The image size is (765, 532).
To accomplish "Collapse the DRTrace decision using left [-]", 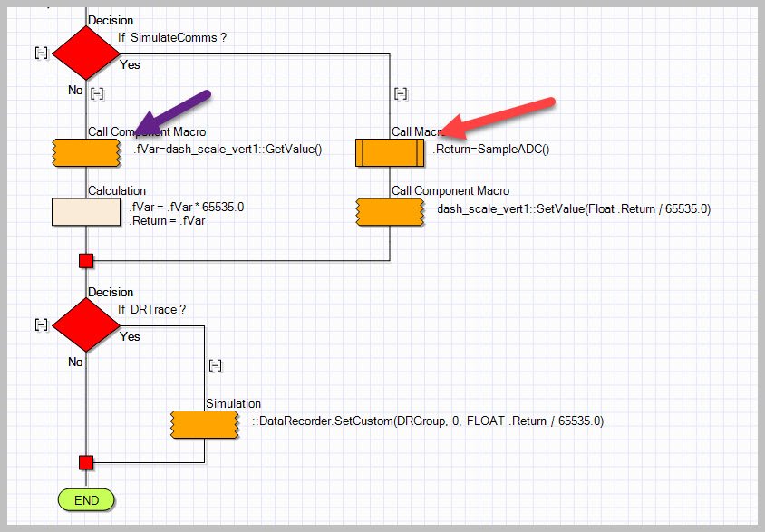I will [41, 324].
